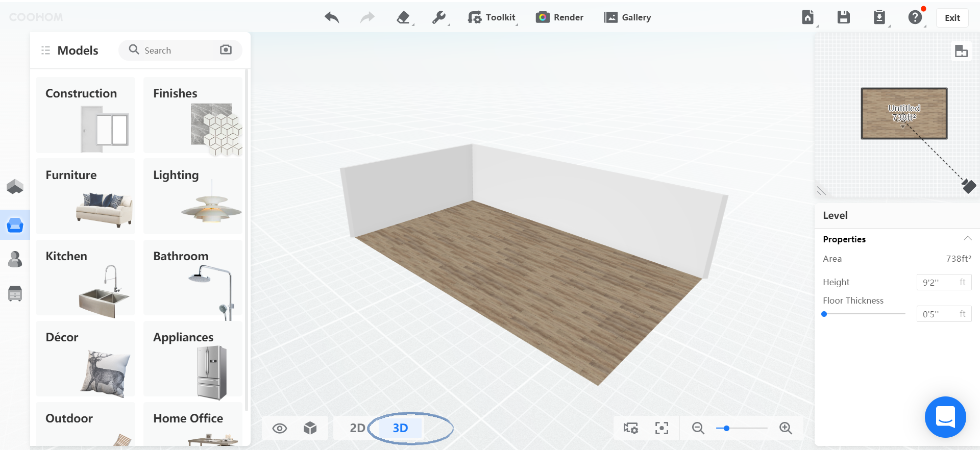Click the camera image search icon
980x450 pixels.
[226, 49]
